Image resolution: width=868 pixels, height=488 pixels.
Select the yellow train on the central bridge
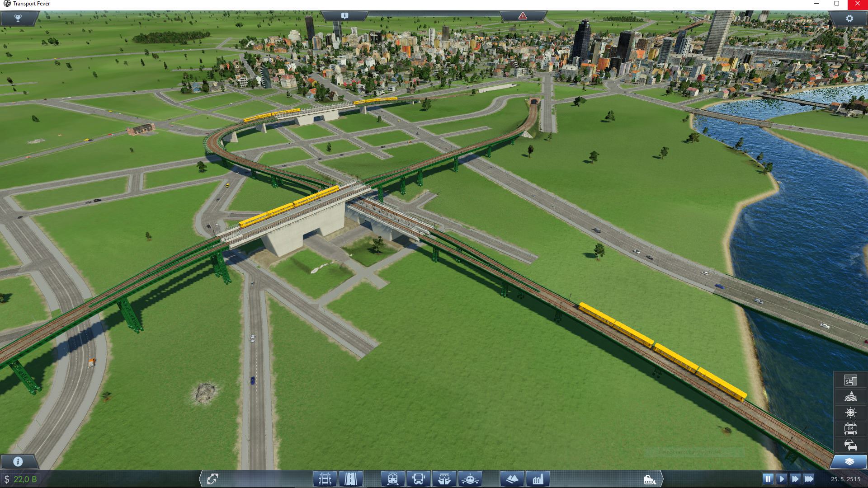(289, 206)
